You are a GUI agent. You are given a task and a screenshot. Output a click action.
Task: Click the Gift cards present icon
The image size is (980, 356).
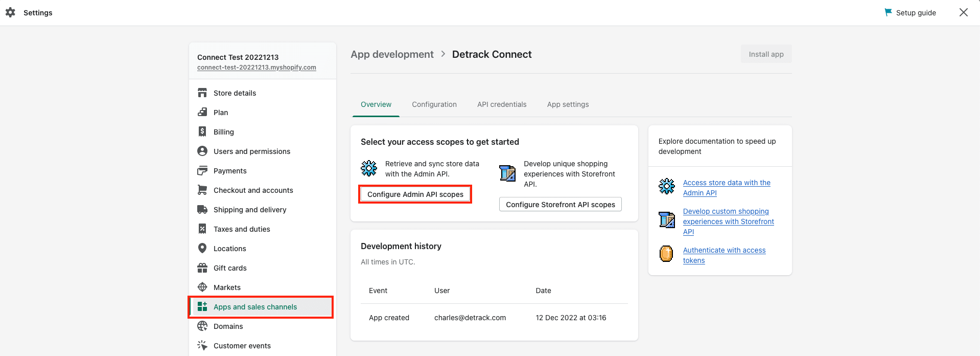pyautogui.click(x=202, y=268)
